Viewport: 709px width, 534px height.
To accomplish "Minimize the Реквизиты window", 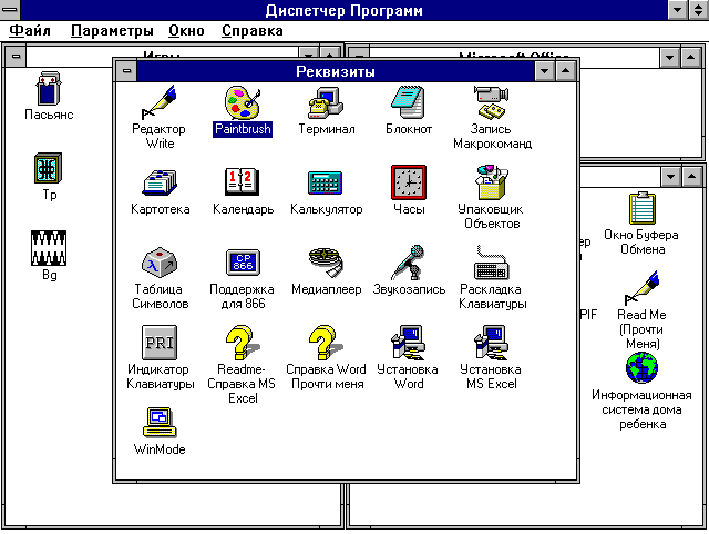I will click(544, 71).
